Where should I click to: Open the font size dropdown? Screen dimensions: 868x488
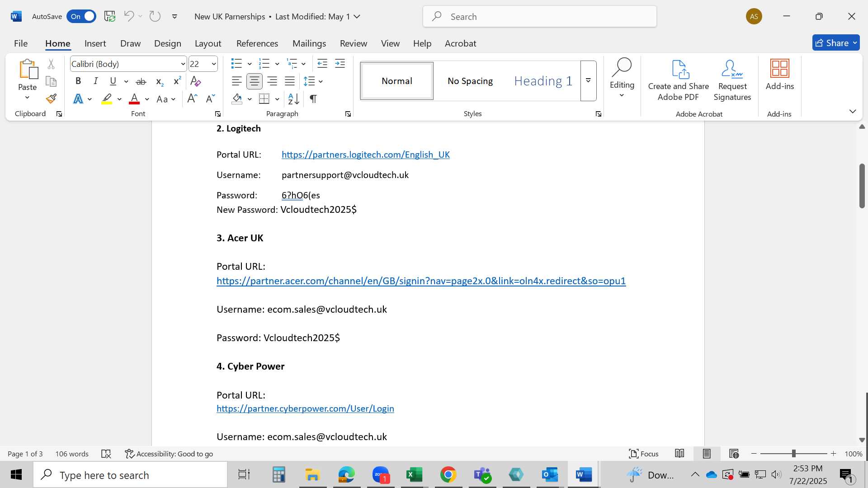click(x=214, y=64)
